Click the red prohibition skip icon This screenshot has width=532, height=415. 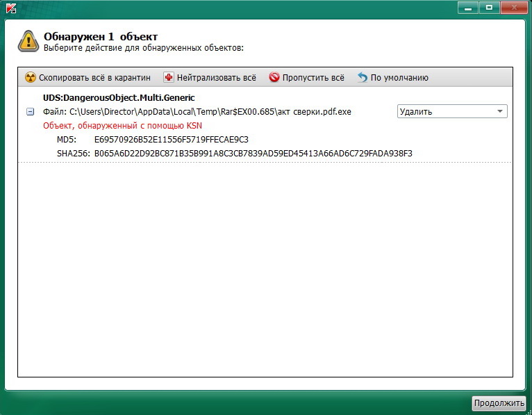pos(274,77)
